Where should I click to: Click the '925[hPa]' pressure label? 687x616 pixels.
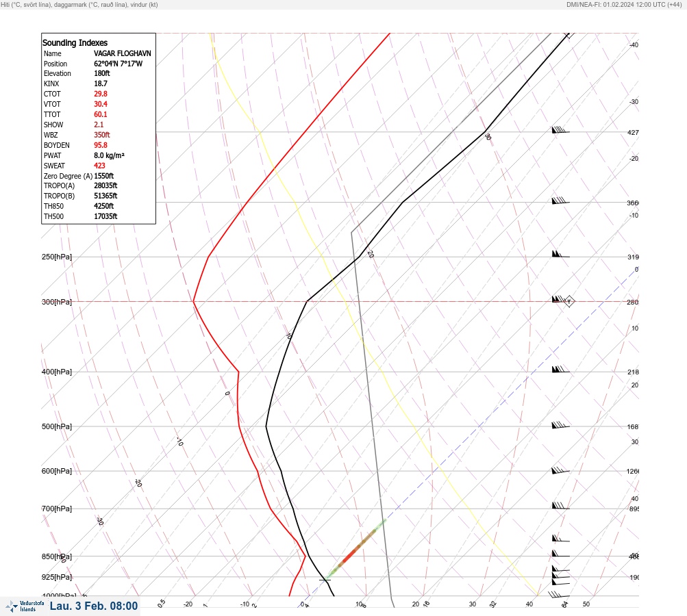[57, 577]
